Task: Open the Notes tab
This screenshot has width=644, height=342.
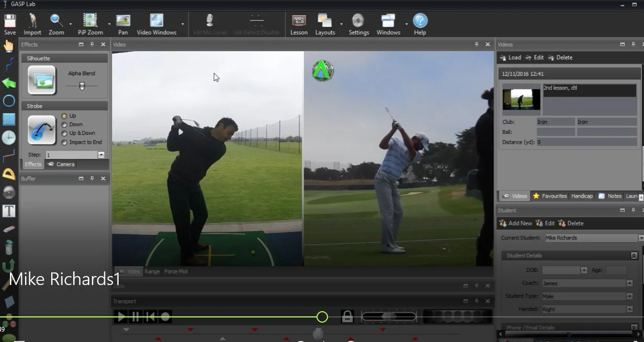Action: [610, 196]
